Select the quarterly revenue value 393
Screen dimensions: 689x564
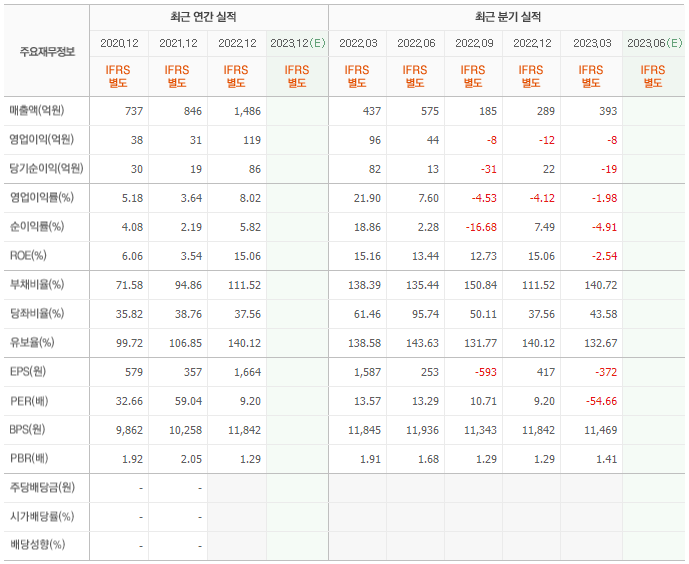[608, 111]
